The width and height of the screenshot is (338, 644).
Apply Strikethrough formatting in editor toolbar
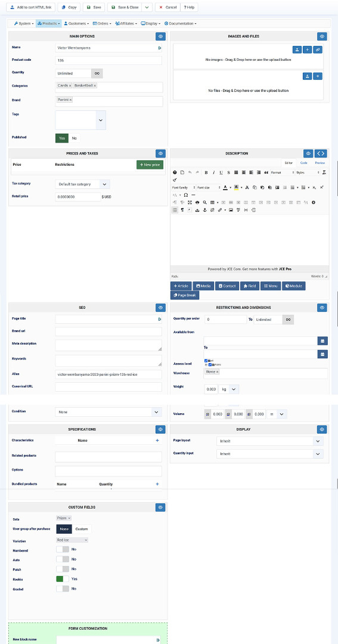coord(229,172)
